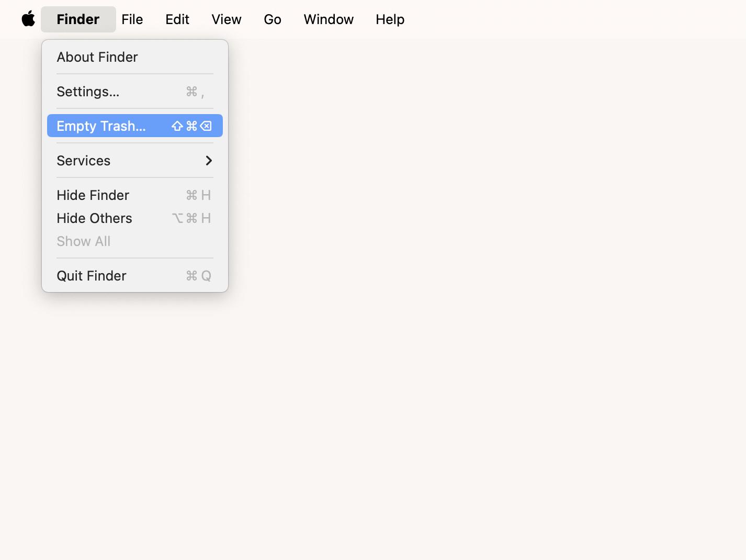Open the View menu
The height and width of the screenshot is (560, 746).
(227, 19)
